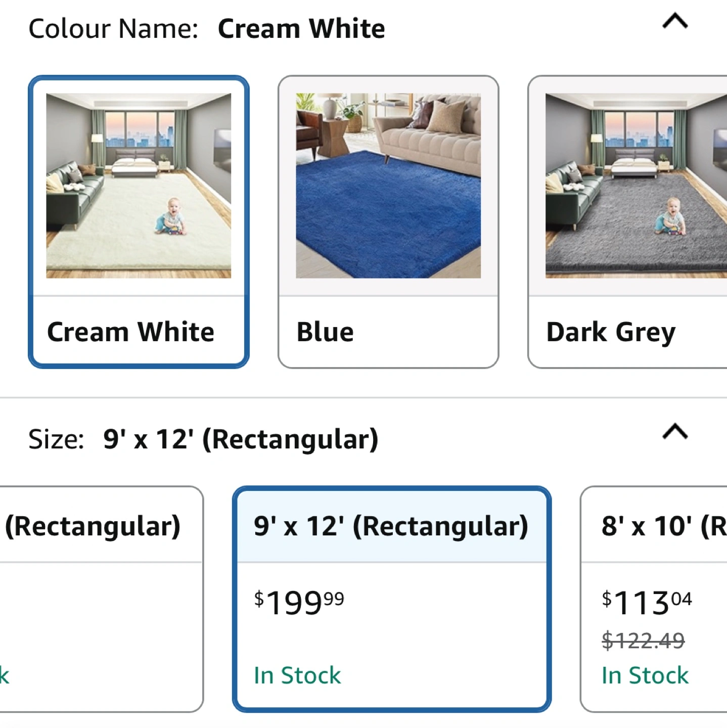Click In Stock under 9' x 12'
Screen dimensions: 727x728
tap(297, 675)
